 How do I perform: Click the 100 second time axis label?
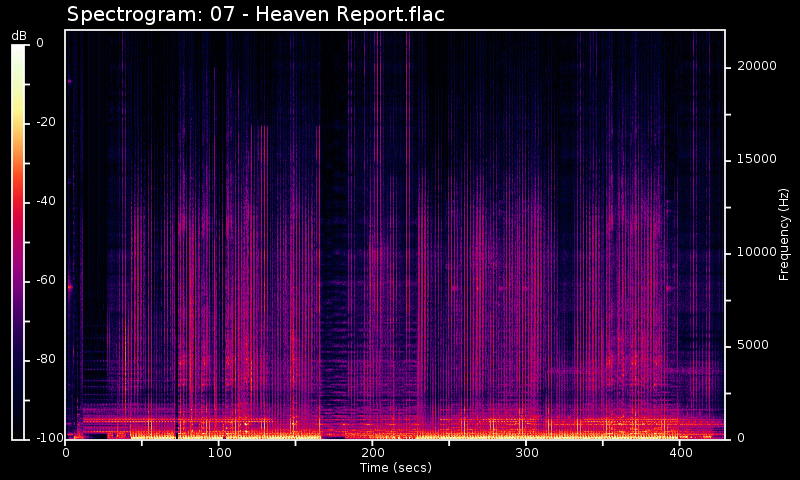click(x=219, y=453)
